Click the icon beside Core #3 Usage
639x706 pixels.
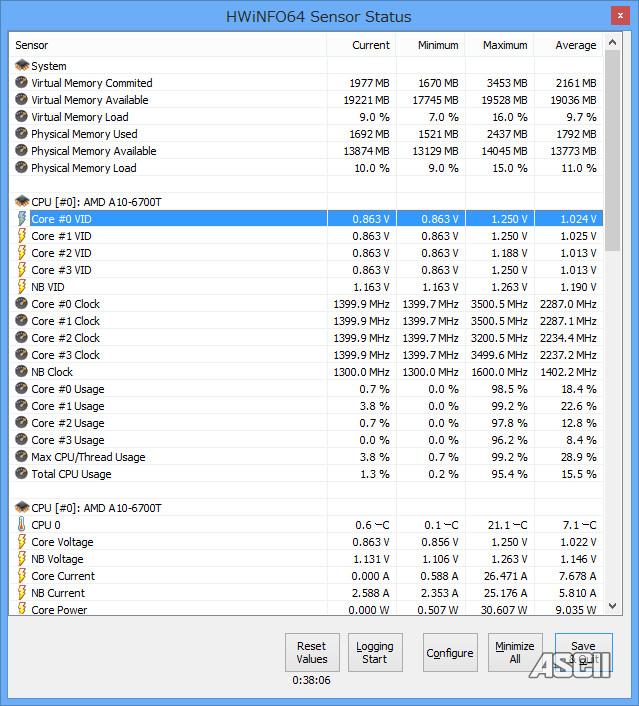pos(21,439)
